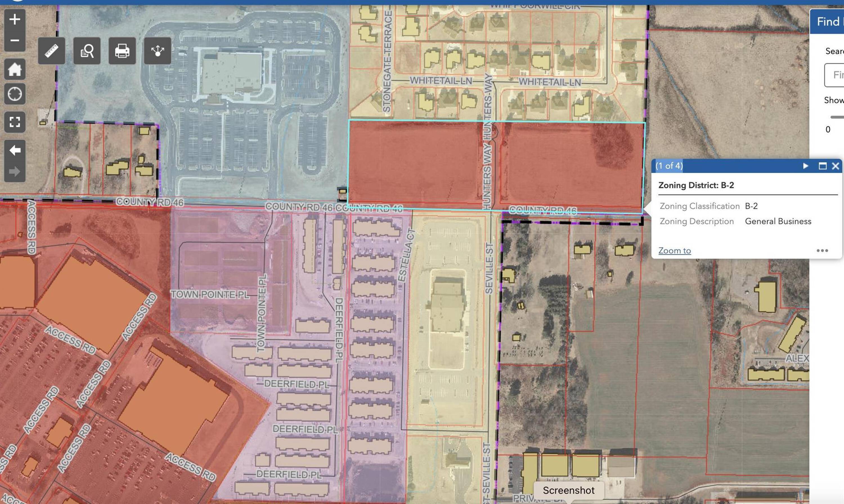Go to next map extent
Viewport: 844px width, 504px height.
coord(15,171)
